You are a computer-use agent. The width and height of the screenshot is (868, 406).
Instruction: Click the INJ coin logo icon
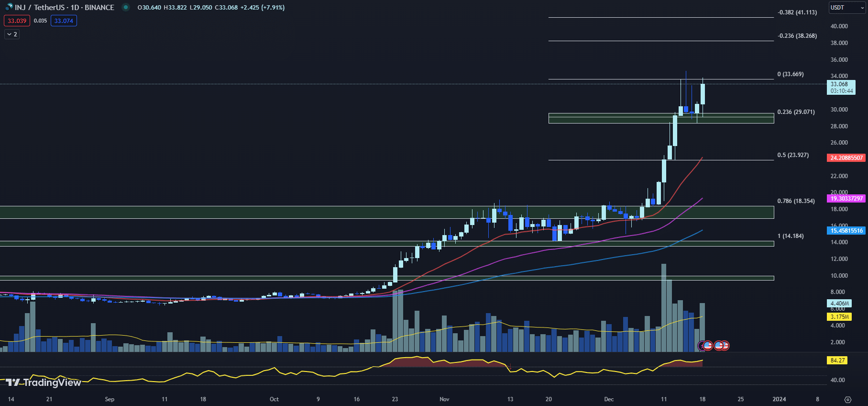9,7
